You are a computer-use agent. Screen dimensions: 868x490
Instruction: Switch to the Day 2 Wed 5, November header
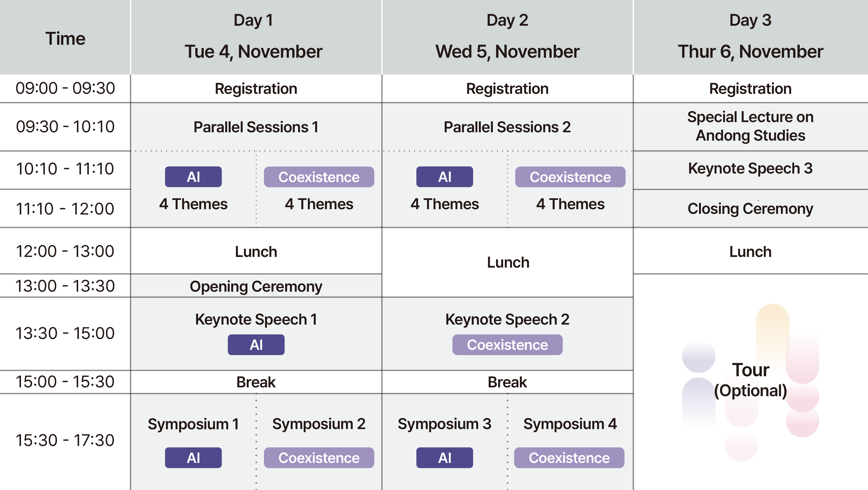[x=507, y=36]
